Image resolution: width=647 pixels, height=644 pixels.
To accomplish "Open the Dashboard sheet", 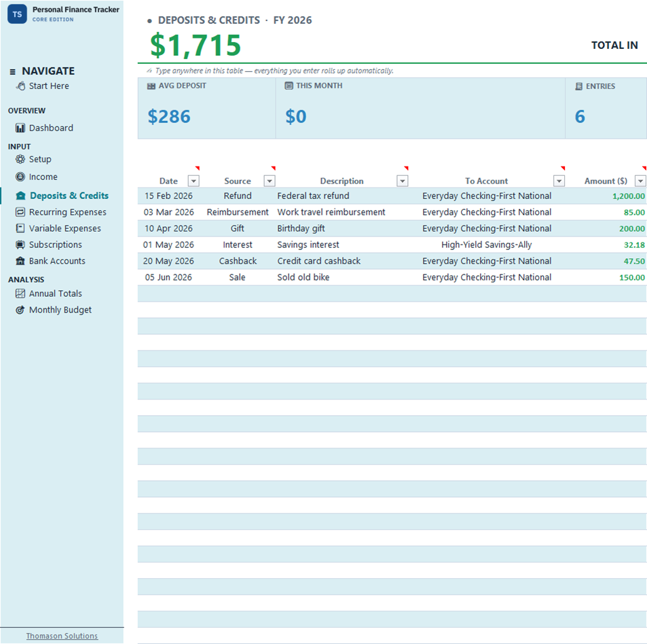I will [51, 128].
